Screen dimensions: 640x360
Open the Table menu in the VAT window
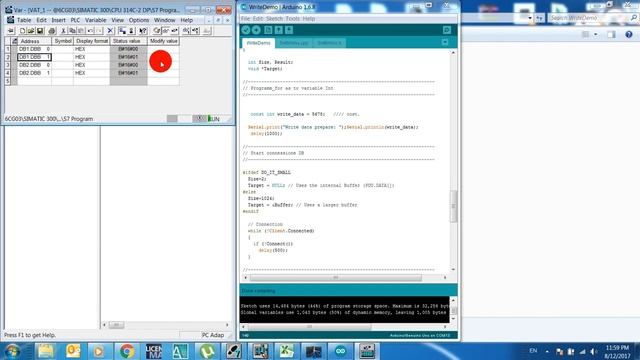[24, 20]
